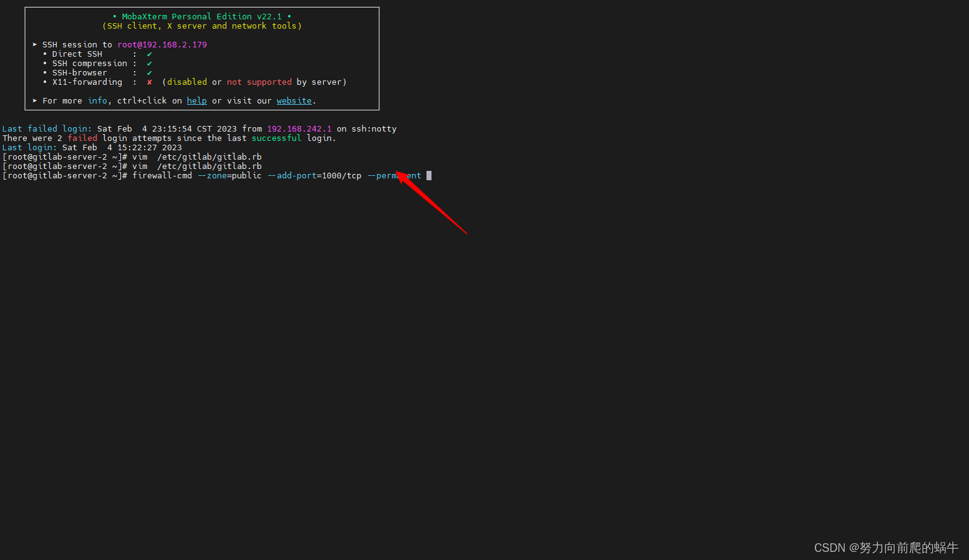Click the green word "successful"
This screenshot has height=560, width=969.
coord(277,138)
